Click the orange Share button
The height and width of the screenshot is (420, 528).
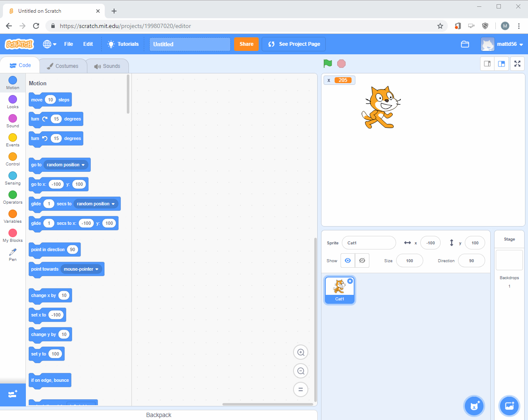tap(246, 44)
